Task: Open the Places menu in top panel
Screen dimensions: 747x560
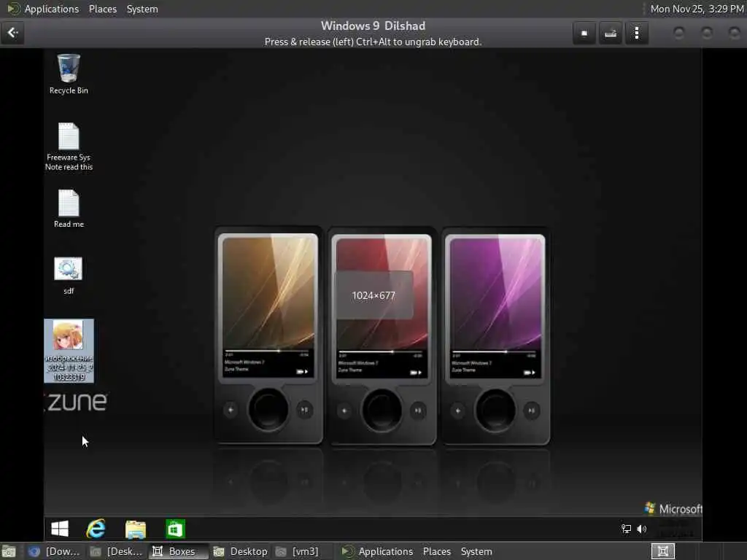Action: point(102,9)
